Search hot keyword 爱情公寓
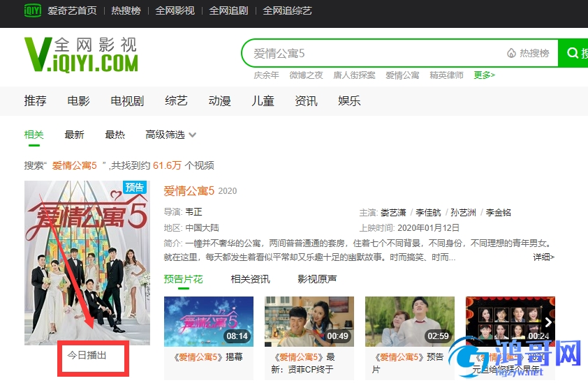The height and width of the screenshot is (383, 588). [x=402, y=75]
